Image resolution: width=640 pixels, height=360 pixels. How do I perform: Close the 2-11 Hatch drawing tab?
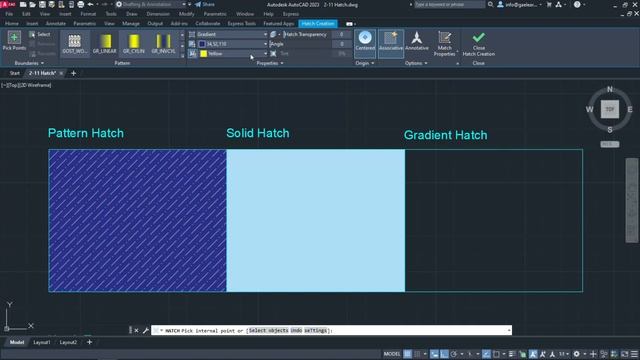pos(61,73)
